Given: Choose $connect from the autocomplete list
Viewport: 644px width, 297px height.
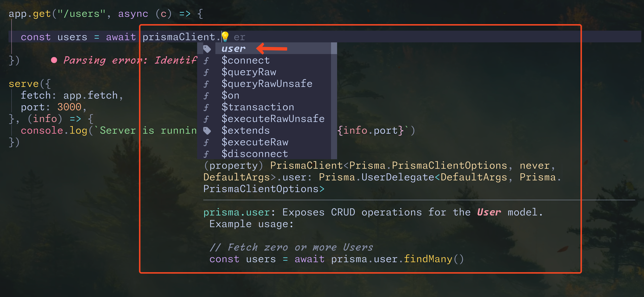Looking at the screenshot, I should pyautogui.click(x=246, y=60).
